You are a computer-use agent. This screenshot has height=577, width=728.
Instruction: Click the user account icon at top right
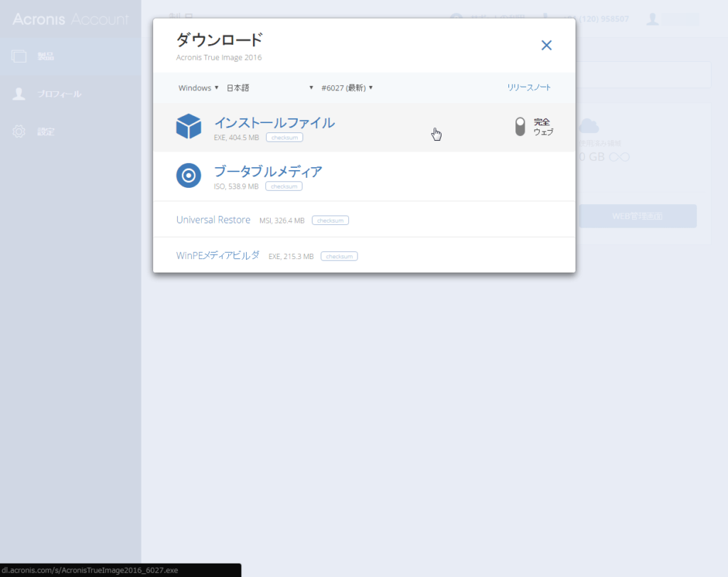[x=653, y=19]
